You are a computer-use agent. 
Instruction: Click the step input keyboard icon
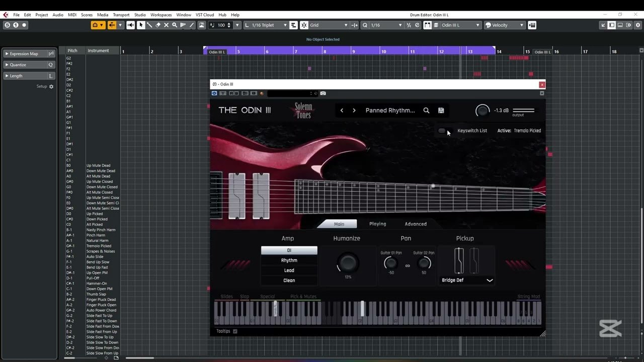click(x=532, y=25)
